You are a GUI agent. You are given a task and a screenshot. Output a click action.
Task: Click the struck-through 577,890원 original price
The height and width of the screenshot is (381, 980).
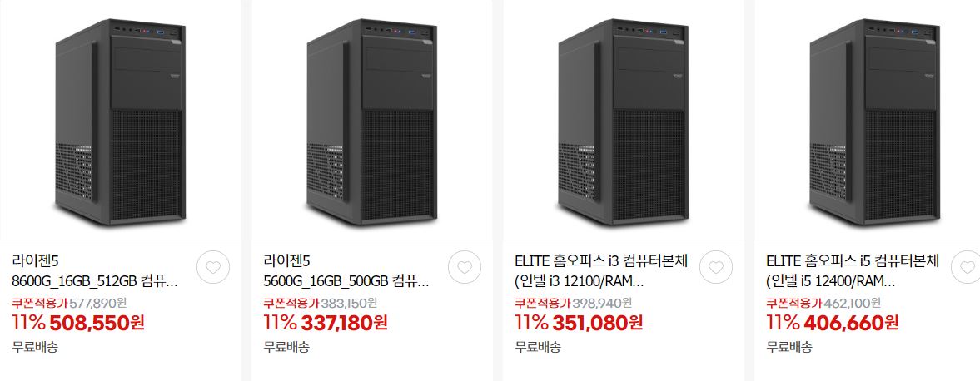(x=97, y=303)
